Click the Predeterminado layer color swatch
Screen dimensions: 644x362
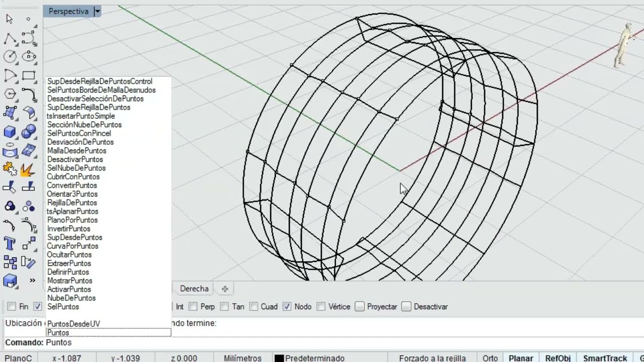279,358
